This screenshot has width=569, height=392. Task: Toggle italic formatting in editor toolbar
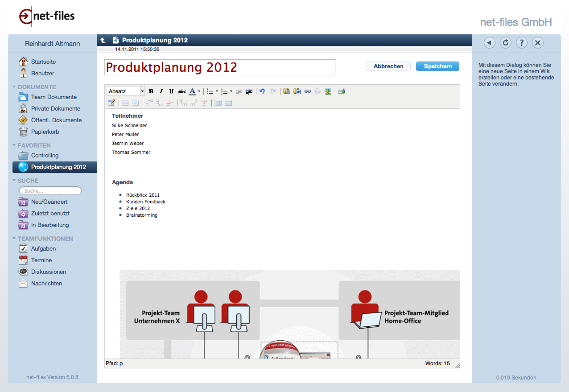click(x=161, y=91)
